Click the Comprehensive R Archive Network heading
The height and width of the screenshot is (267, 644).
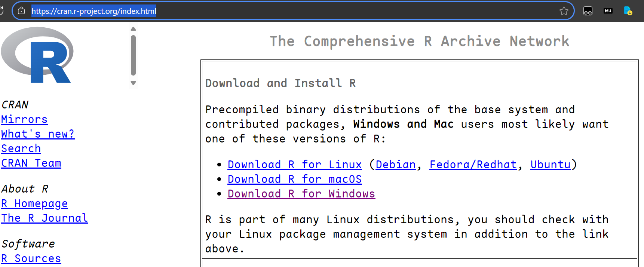pos(420,41)
